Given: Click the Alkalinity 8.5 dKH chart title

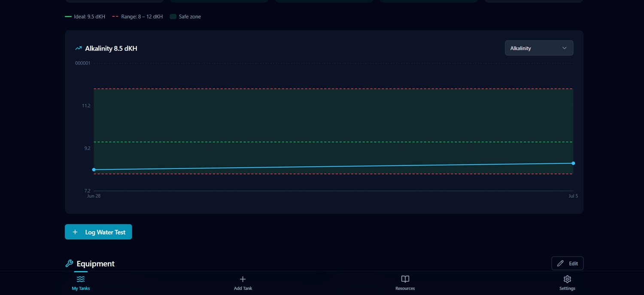Looking at the screenshot, I should [111, 48].
